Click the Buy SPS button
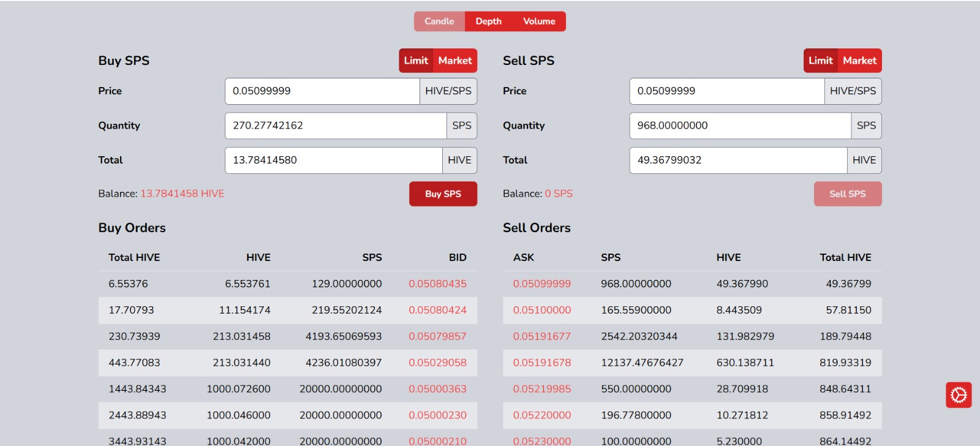The image size is (980, 446). point(443,194)
